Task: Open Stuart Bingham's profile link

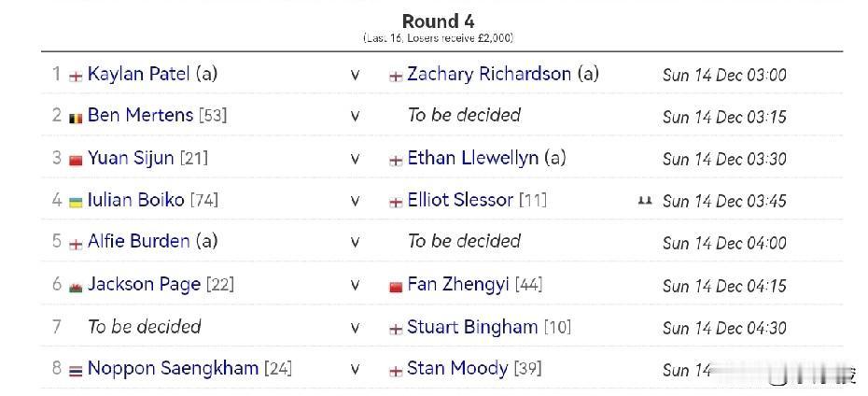Action: [x=472, y=327]
